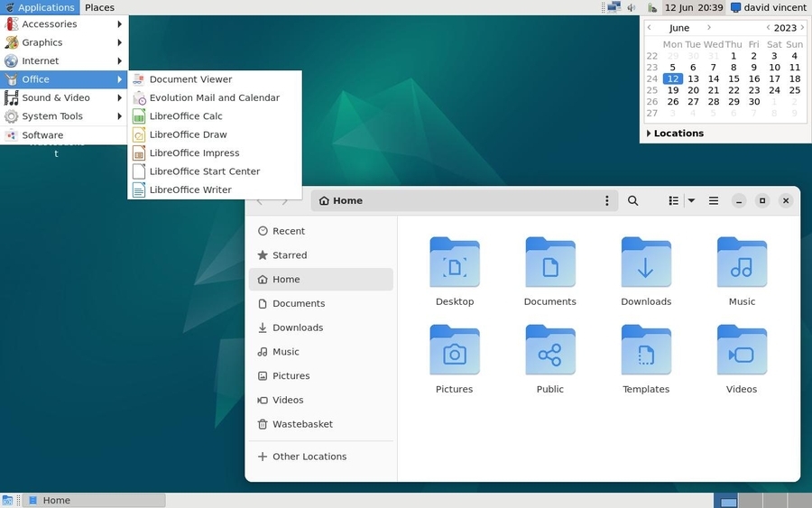Screen dimensions: 812x508
Task: Launch LibreOffice Impress from the Office menu
Action: [215, 152]
